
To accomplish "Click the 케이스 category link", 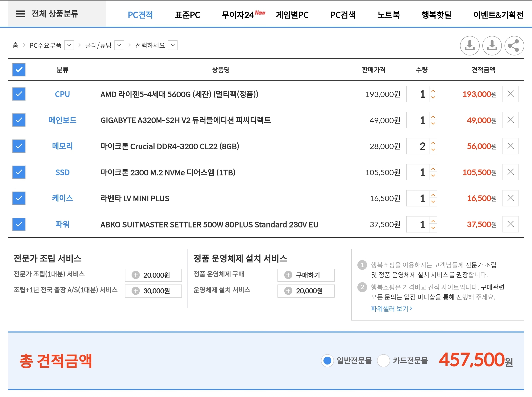I will 62,198.
